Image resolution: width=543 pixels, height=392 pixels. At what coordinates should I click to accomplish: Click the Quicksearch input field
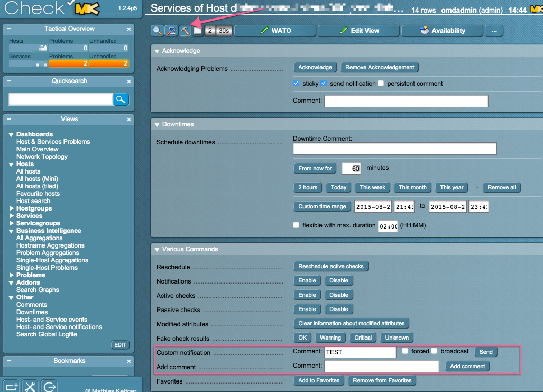pyautogui.click(x=61, y=99)
